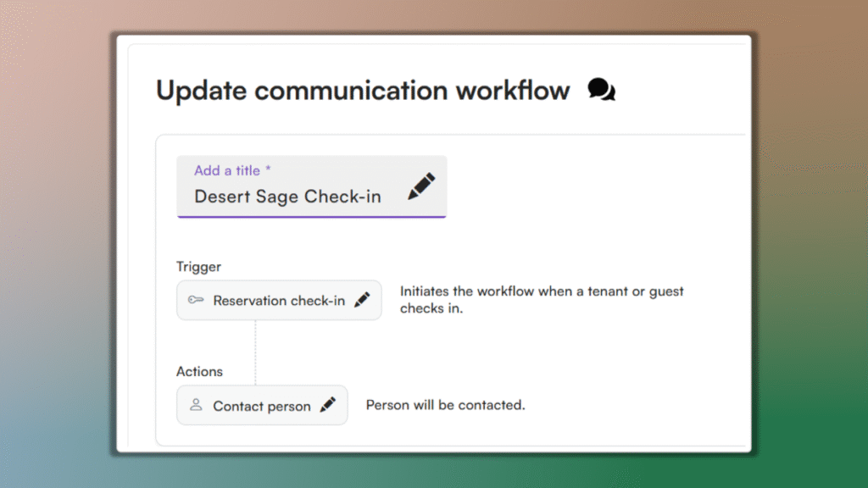Viewport: 868px width, 488px height.
Task: Click the pencil icon in title field
Action: [421, 186]
